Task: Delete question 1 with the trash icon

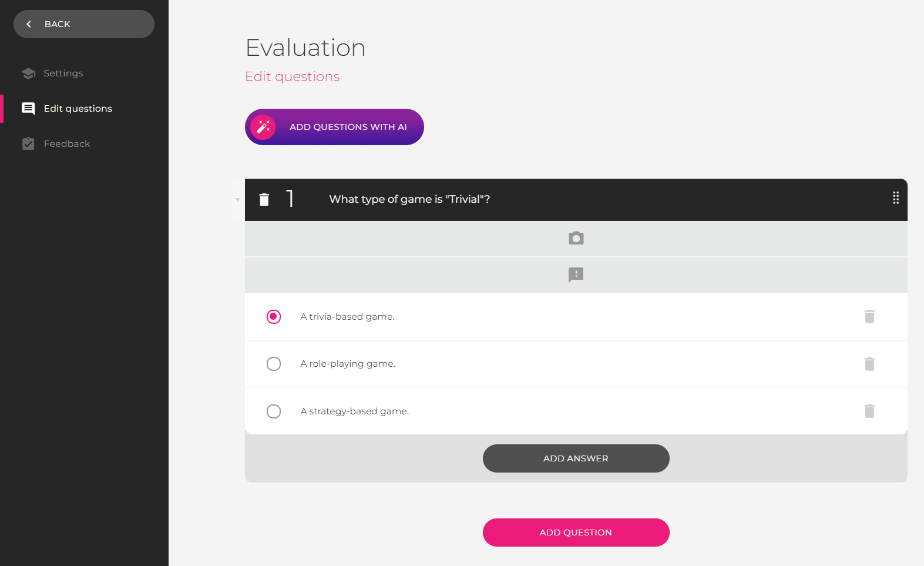Action: pyautogui.click(x=264, y=200)
